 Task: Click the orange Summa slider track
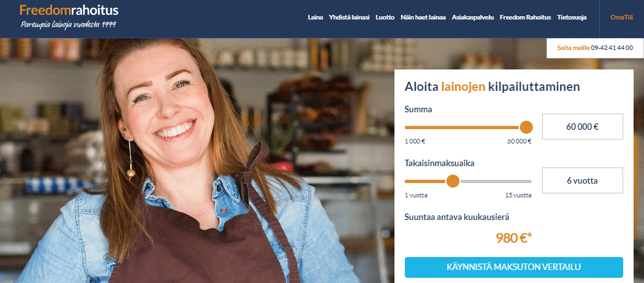click(x=462, y=127)
